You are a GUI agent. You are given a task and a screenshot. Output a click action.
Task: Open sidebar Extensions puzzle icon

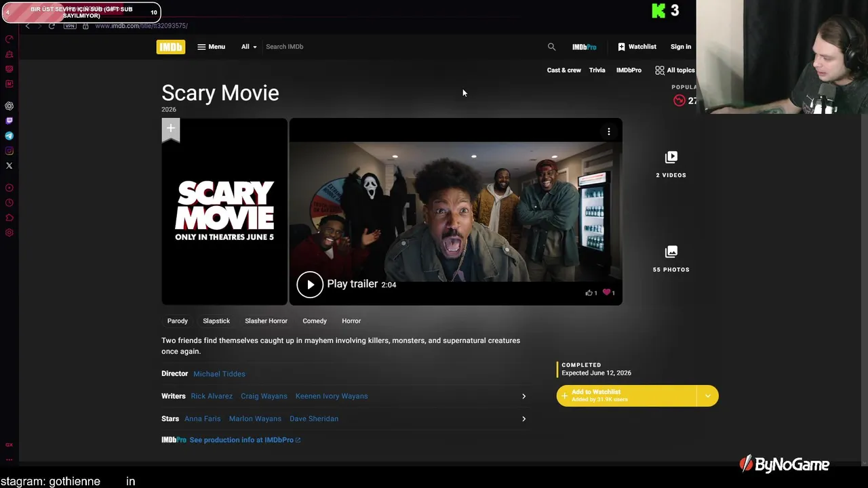coord(9,218)
